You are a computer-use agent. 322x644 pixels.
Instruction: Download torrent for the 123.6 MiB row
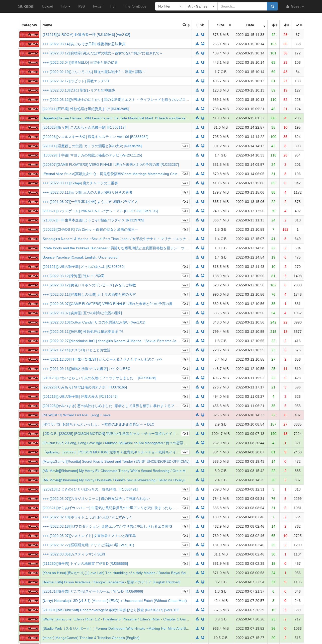tap(197, 90)
